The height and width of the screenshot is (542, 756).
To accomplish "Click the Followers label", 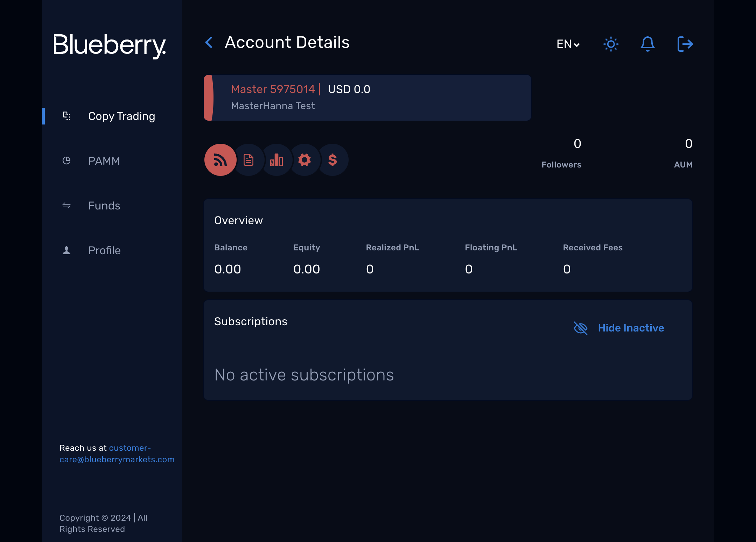I will pyautogui.click(x=561, y=165).
